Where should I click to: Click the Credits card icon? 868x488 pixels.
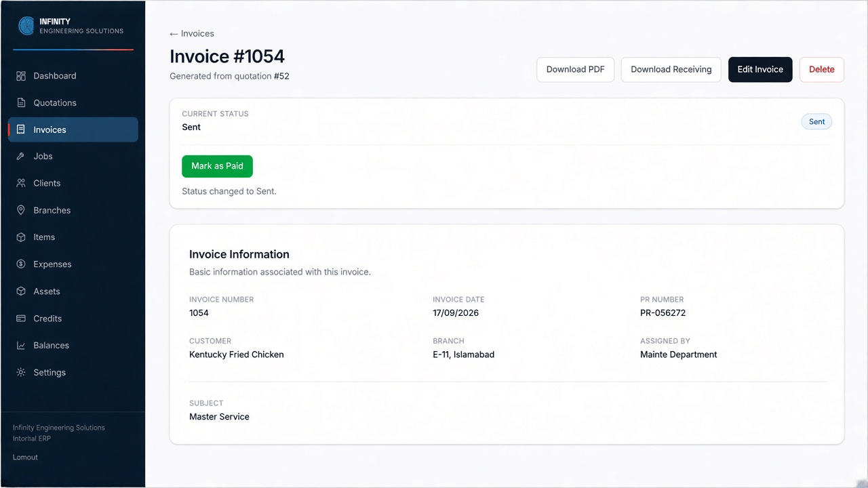coord(21,319)
